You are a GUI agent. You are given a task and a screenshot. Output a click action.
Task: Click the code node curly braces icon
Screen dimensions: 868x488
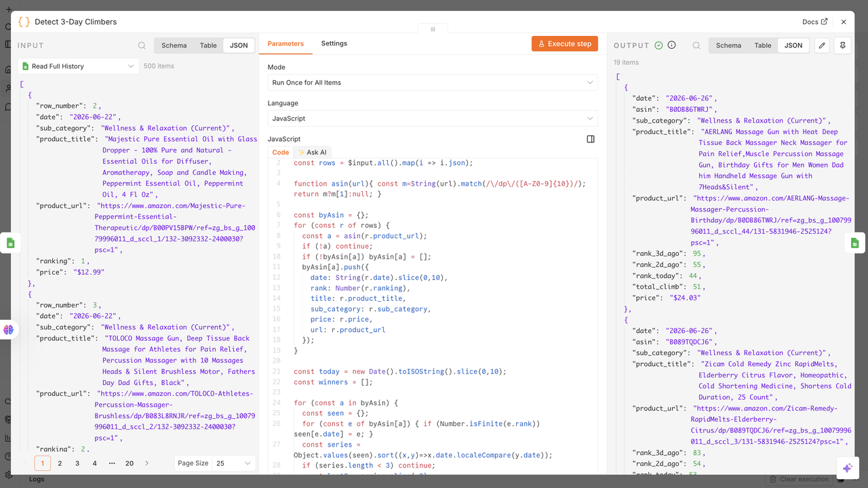pyautogui.click(x=24, y=22)
